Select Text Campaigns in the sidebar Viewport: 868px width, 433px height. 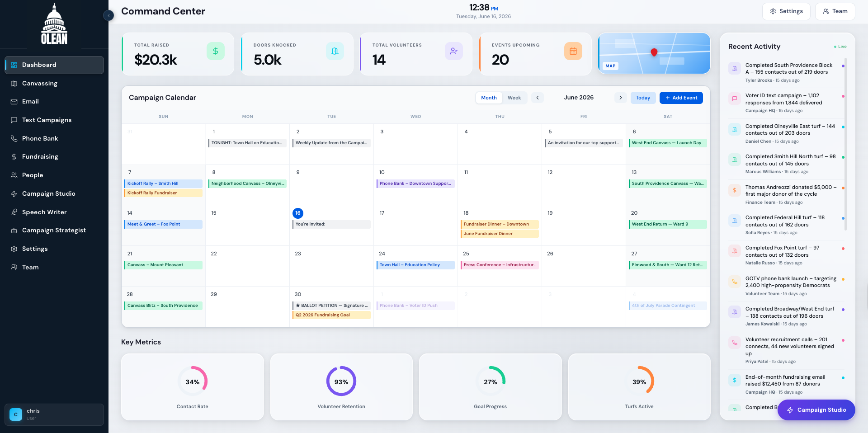click(54, 120)
